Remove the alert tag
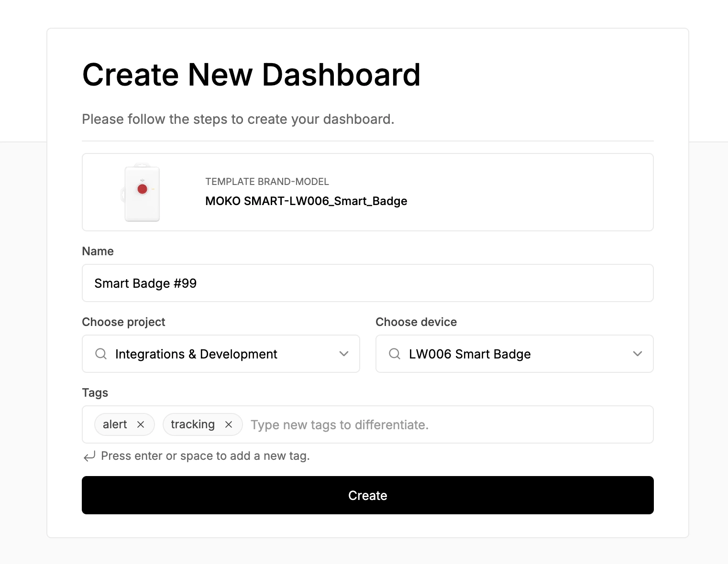Screen dimensions: 728x564 (x=141, y=424)
